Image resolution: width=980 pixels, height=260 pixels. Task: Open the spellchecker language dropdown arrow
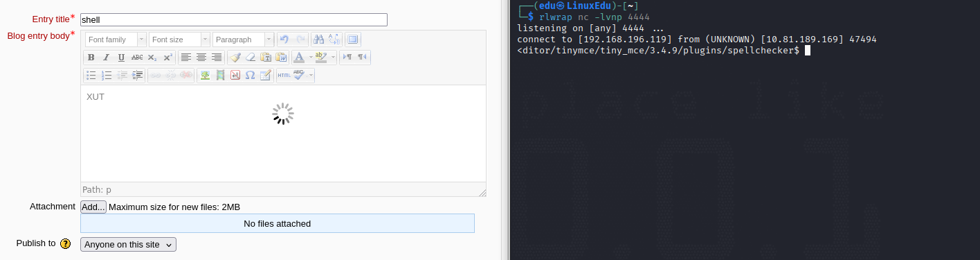tap(311, 76)
